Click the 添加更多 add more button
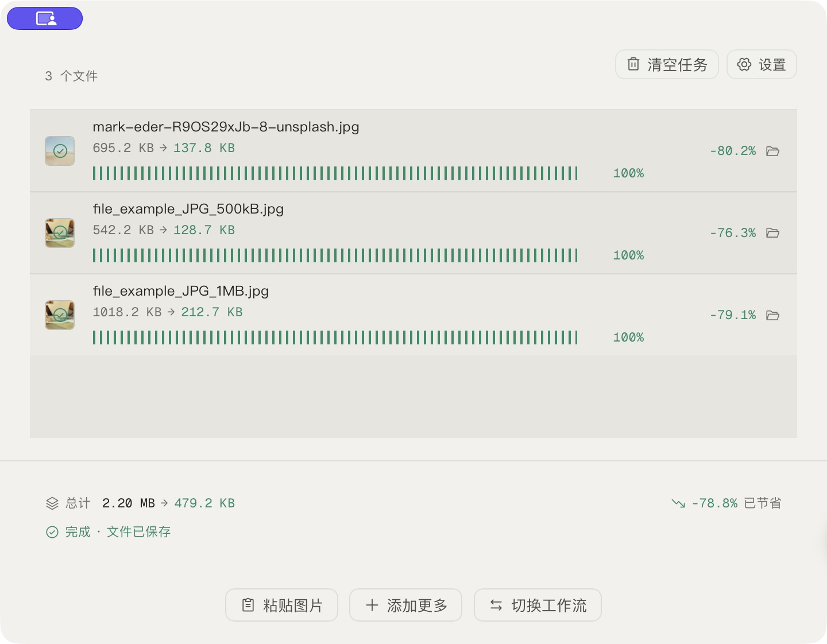827x644 pixels. 405,605
